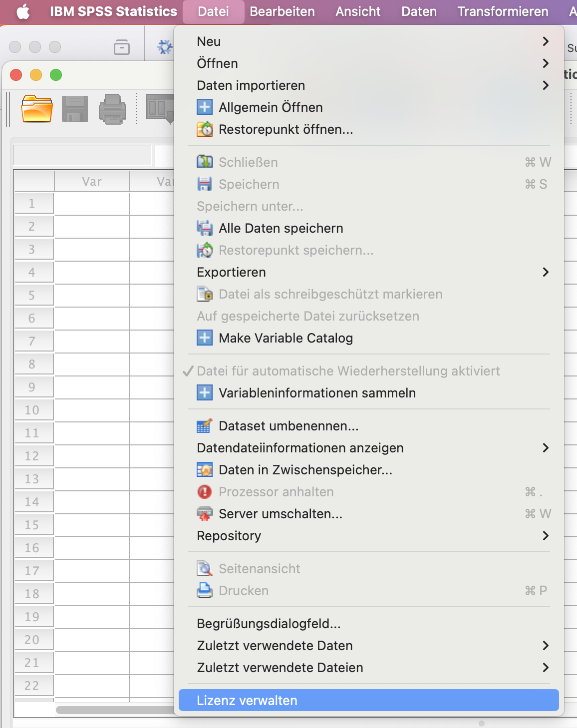577x728 pixels.
Task: Select row header 10
Action: click(x=34, y=410)
